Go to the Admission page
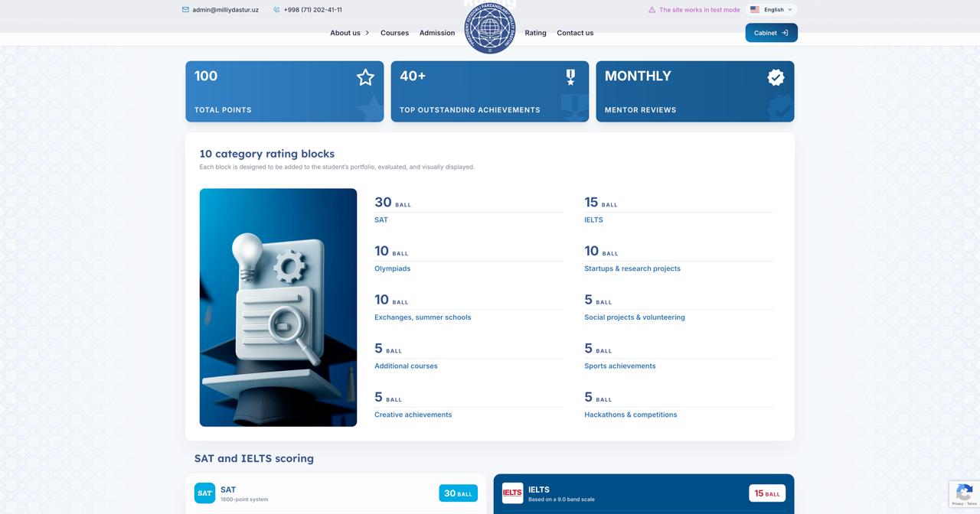 [x=437, y=33]
